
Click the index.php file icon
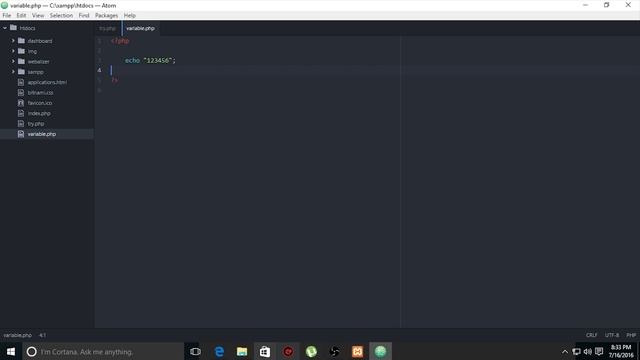[21, 113]
